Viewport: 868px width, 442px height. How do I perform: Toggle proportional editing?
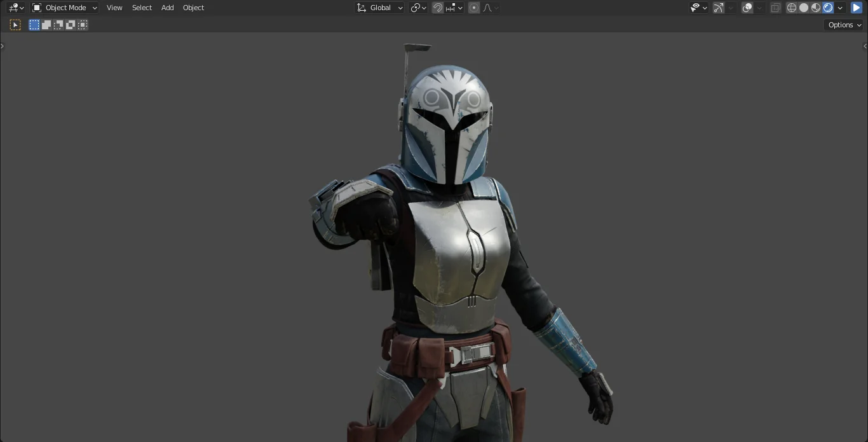coord(473,8)
